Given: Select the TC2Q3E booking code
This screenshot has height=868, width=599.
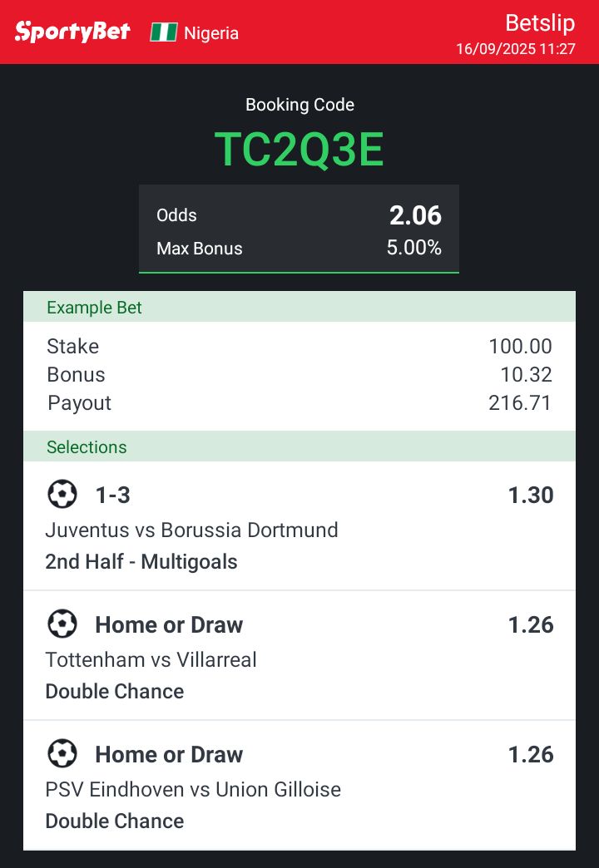Looking at the screenshot, I should 299,150.
